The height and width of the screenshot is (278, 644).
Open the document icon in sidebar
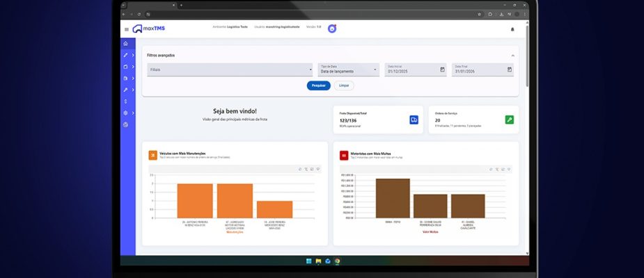pos(126,78)
